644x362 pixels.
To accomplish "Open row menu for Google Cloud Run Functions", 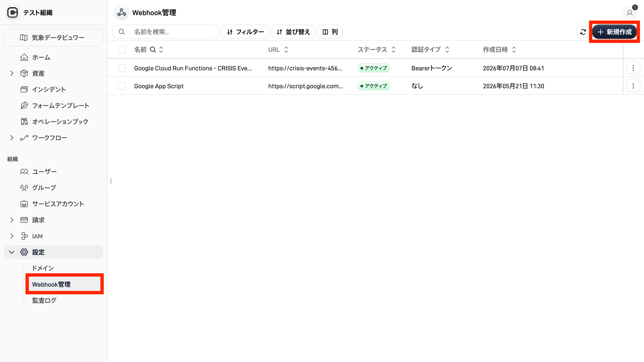I will coord(633,68).
